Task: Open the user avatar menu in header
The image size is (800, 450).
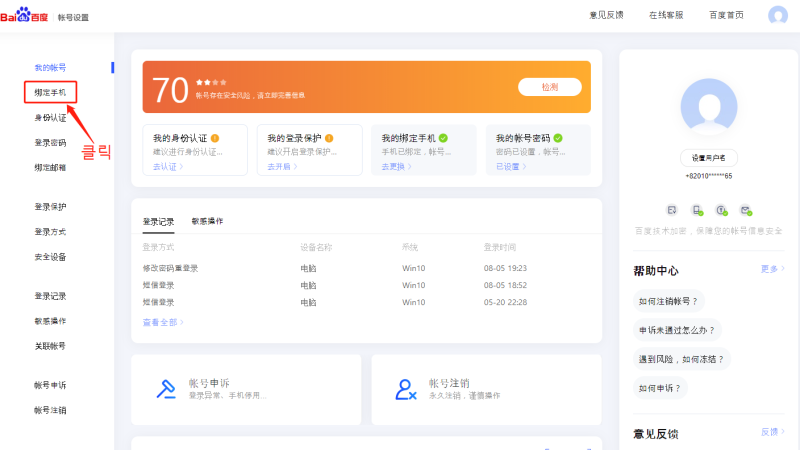Action: 778,15
